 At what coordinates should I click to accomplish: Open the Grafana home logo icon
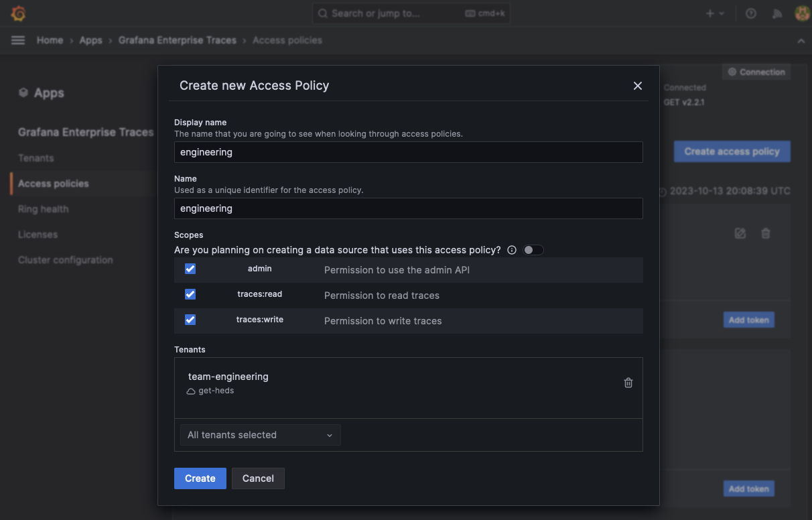point(18,13)
